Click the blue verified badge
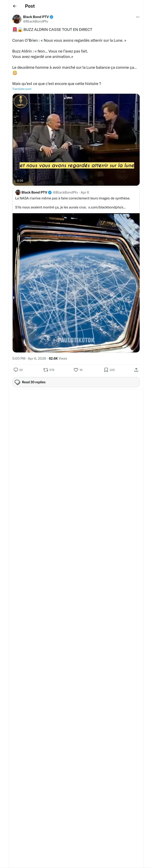152x868 pixels. click(52, 17)
